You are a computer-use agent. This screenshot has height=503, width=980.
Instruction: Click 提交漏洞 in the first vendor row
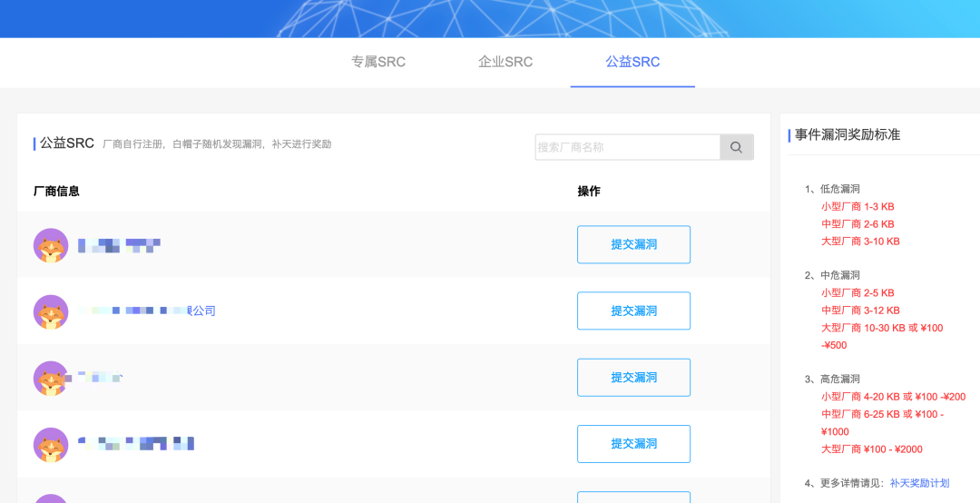[633, 244]
